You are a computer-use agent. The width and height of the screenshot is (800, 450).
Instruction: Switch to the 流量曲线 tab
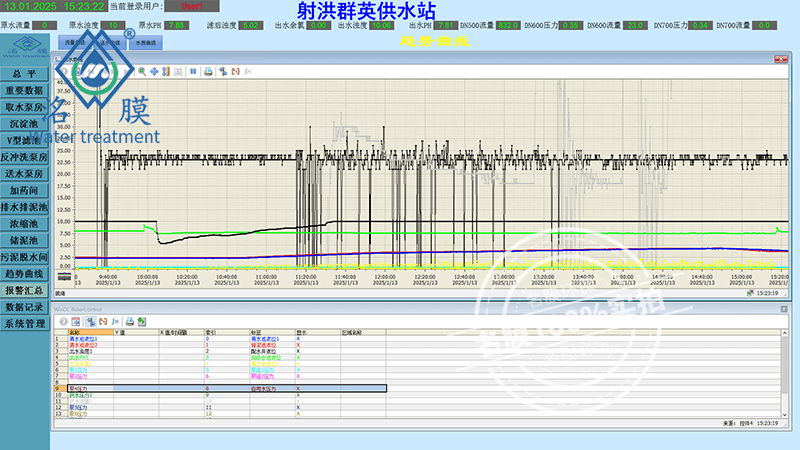coord(76,43)
